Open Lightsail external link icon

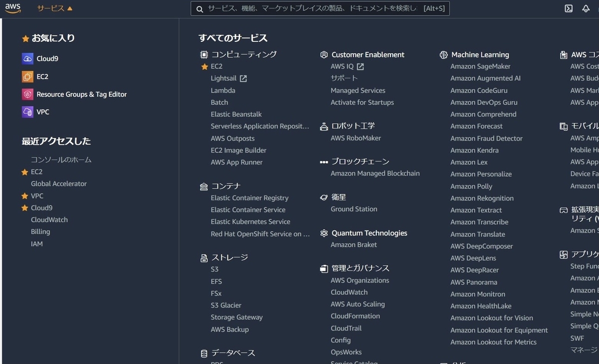[243, 78]
